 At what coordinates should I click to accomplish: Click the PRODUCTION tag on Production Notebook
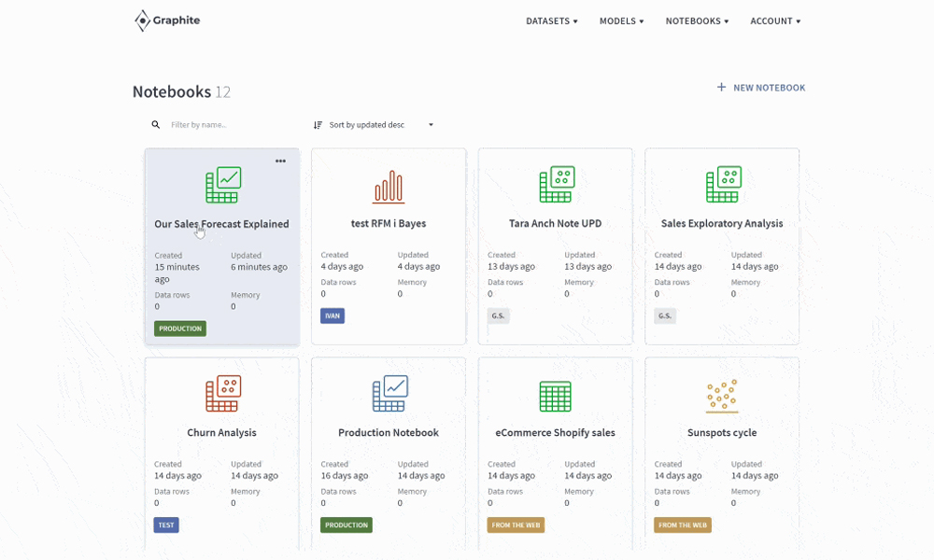(347, 525)
